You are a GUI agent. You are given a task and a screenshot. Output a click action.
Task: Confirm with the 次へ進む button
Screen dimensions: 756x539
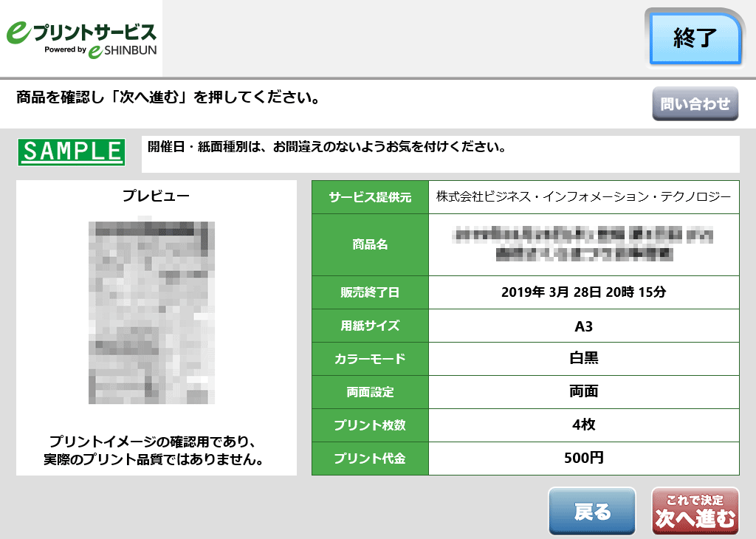(695, 512)
